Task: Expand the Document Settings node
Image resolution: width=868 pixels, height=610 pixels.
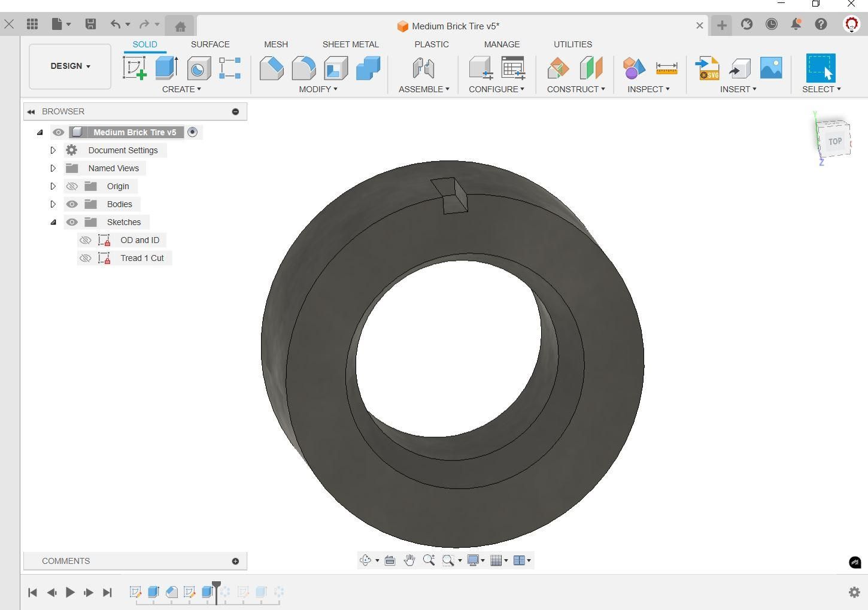Action: pos(53,150)
